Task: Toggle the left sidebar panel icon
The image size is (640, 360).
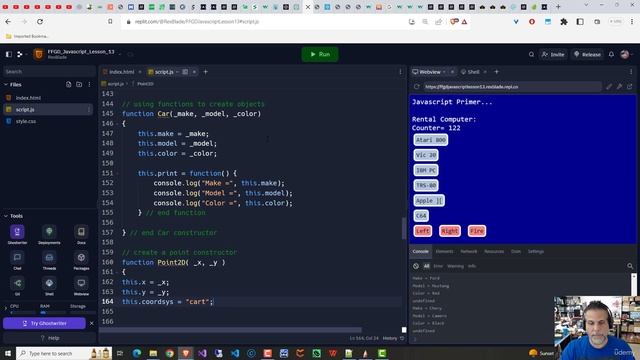Action: [9, 54]
